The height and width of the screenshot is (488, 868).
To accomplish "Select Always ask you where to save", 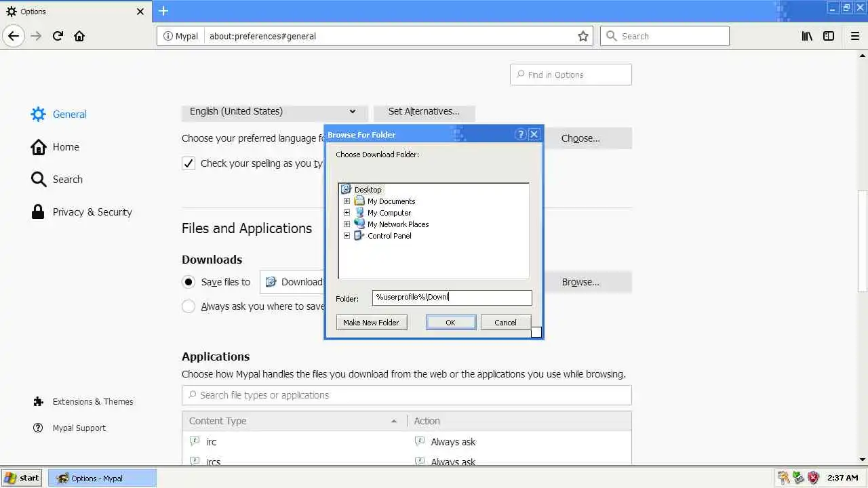I will pyautogui.click(x=189, y=306).
